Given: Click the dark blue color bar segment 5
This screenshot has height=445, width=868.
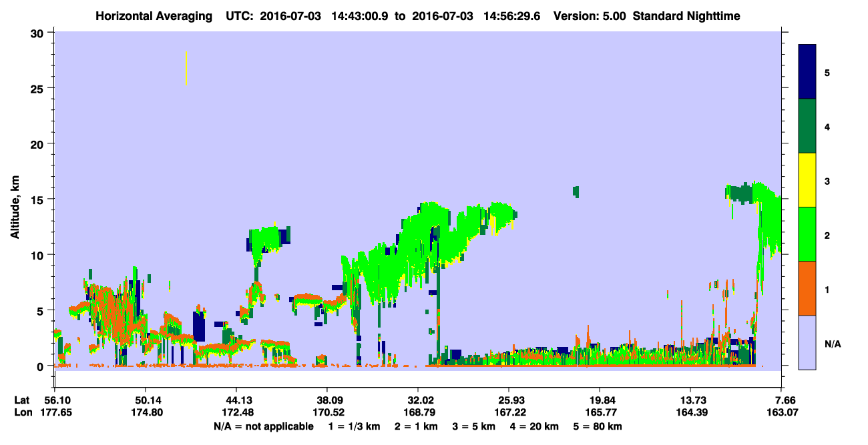Looking at the screenshot, I should click(807, 72).
